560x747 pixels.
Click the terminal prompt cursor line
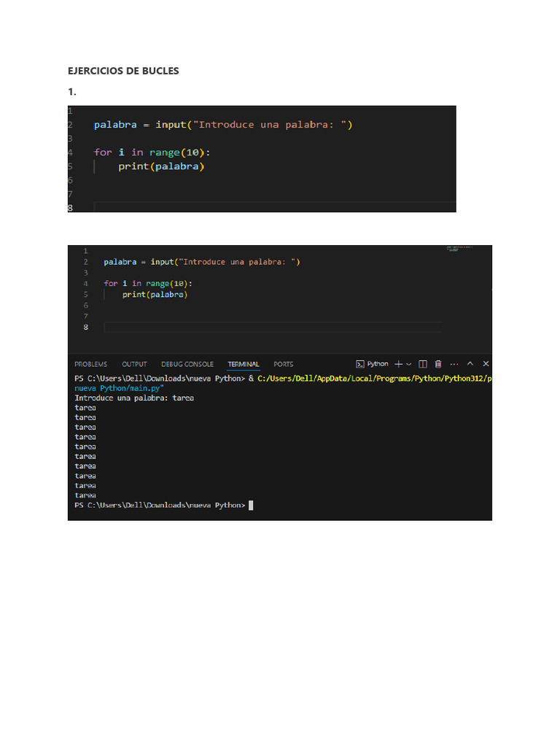click(x=164, y=505)
